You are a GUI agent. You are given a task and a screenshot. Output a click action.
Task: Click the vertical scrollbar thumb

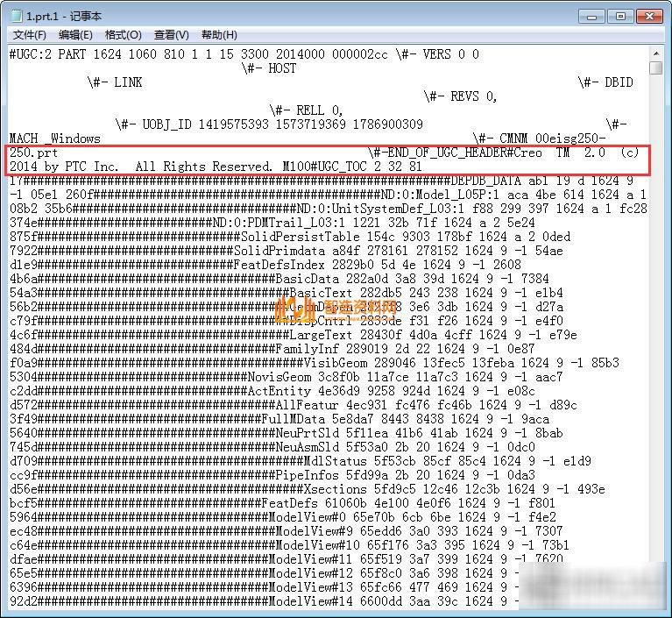click(x=656, y=67)
